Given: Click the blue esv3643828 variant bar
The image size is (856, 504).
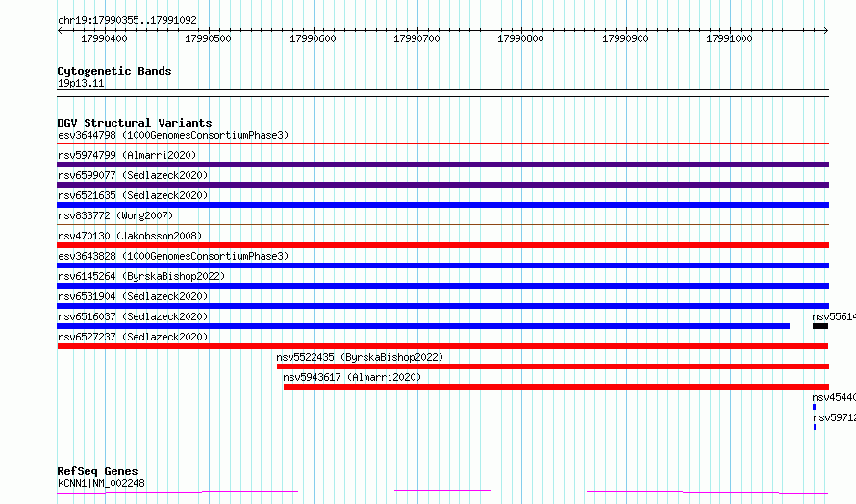Looking at the screenshot, I should click(442, 265).
